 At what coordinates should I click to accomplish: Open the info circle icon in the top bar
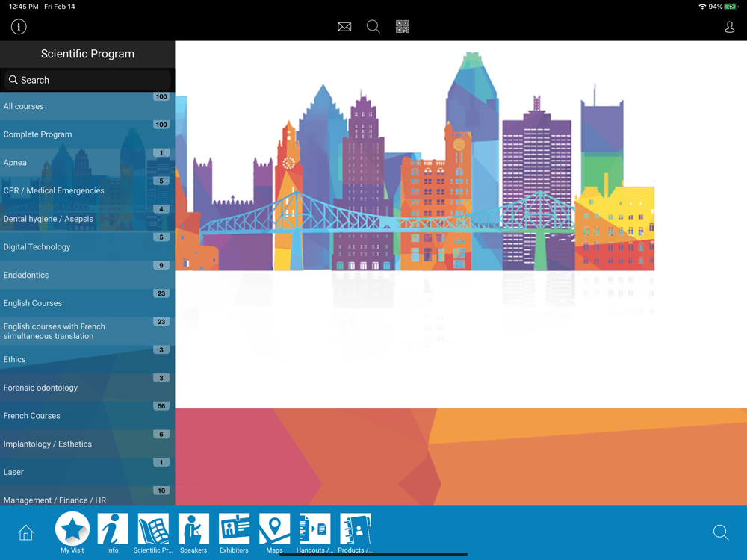point(19,27)
